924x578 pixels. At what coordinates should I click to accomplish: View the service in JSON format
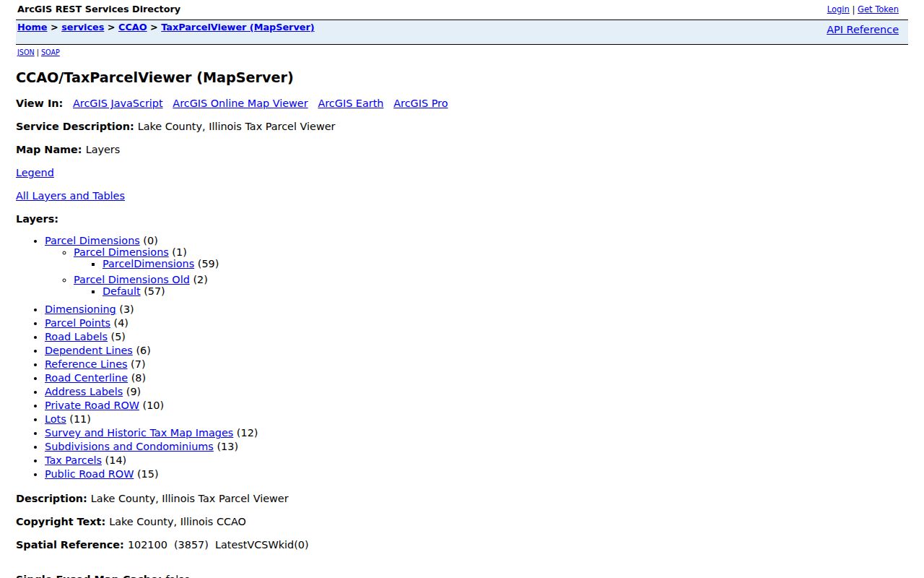(x=26, y=52)
